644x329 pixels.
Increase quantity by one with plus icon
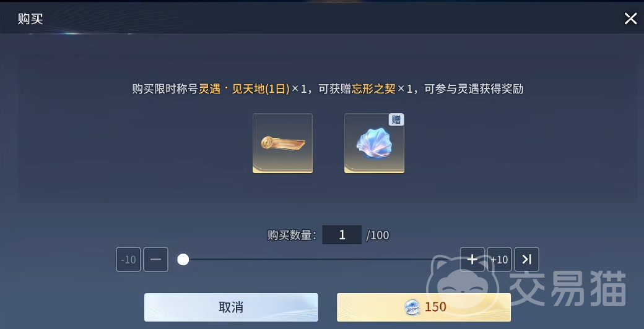[x=472, y=259]
